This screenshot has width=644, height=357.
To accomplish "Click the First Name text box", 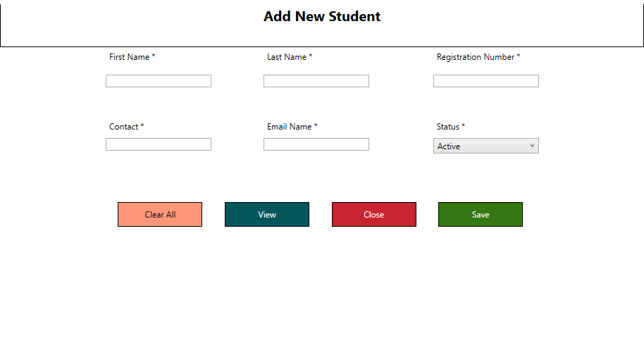I will pos(159,81).
